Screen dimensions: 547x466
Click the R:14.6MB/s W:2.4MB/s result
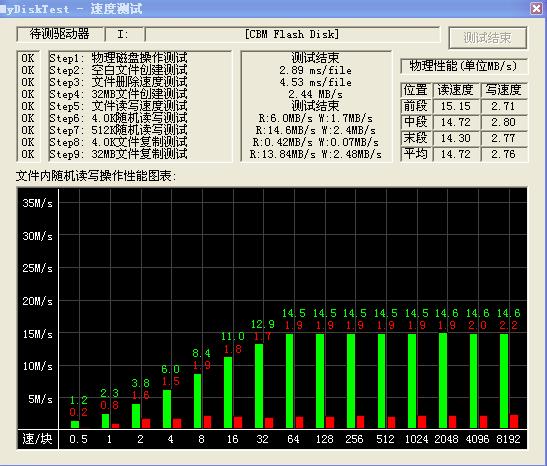[x=315, y=130]
